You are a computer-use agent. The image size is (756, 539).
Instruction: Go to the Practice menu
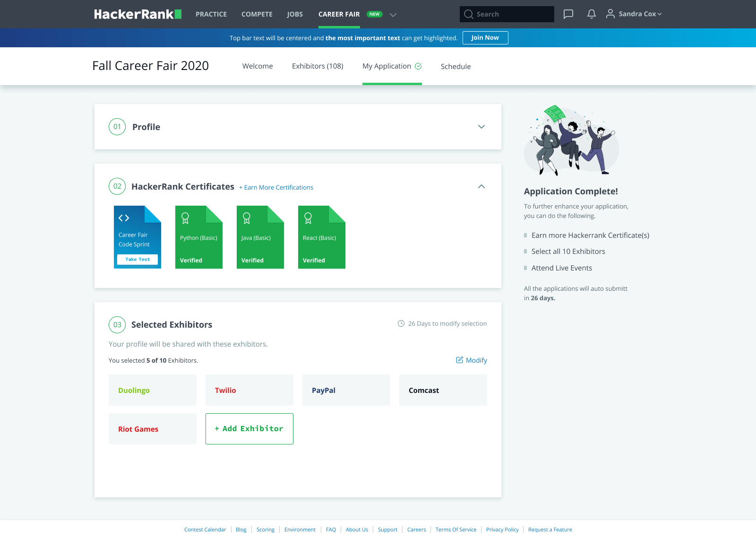(x=211, y=14)
